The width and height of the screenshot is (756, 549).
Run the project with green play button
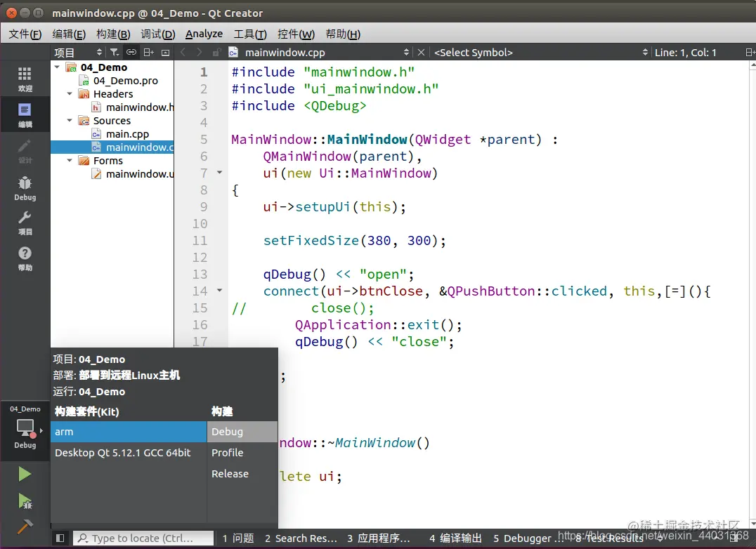(x=25, y=475)
